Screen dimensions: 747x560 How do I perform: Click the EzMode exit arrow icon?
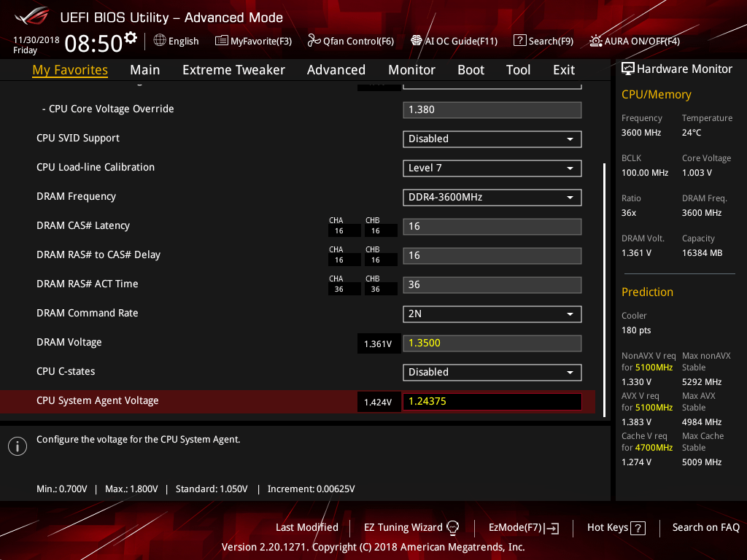tap(553, 528)
